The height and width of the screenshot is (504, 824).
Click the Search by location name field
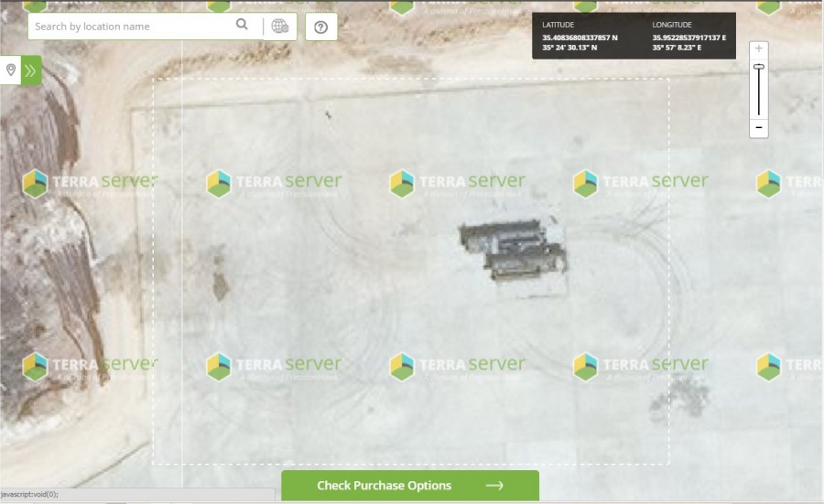click(131, 27)
